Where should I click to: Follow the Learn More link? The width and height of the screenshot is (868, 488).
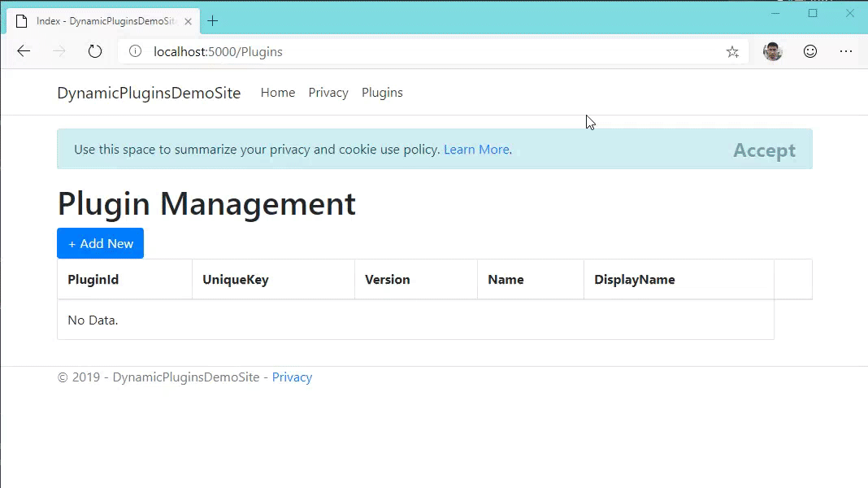(x=476, y=150)
